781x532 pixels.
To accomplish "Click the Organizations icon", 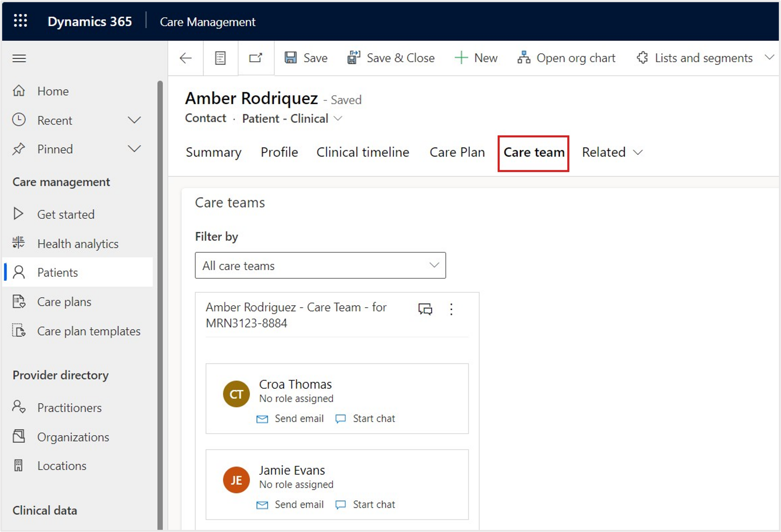I will tap(19, 436).
